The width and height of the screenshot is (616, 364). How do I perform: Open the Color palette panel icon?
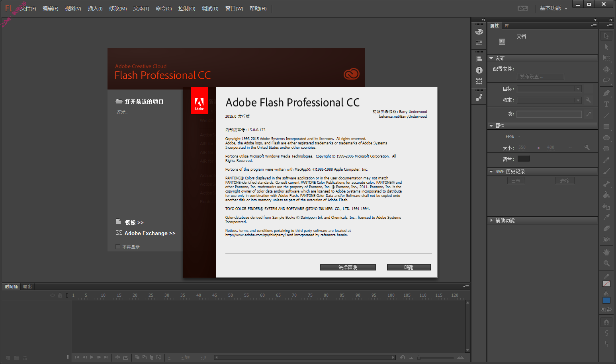click(479, 32)
